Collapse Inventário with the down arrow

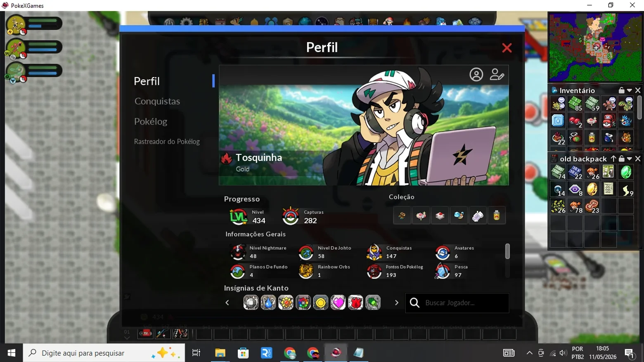[630, 90]
